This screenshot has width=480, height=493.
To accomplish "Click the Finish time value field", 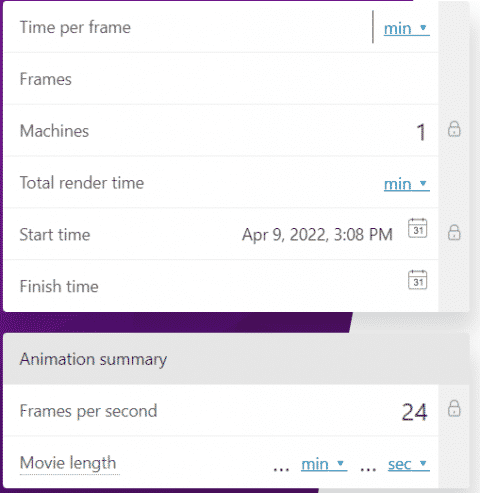I will point(255,286).
